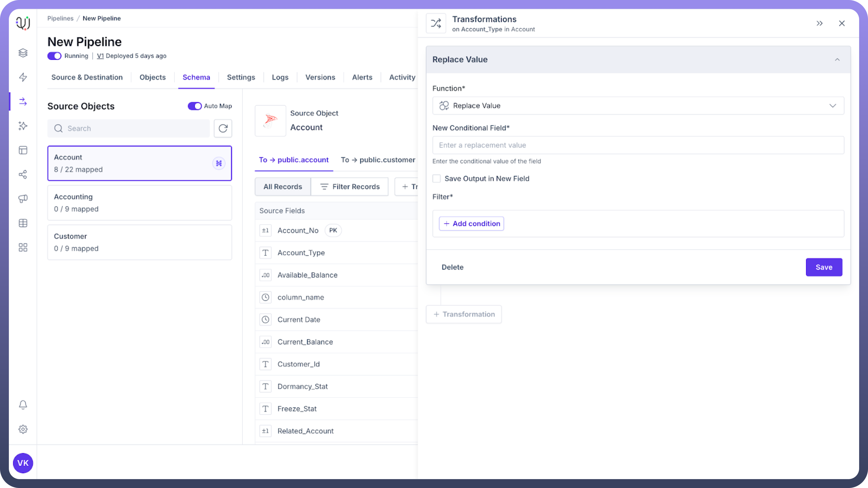Click the share nodes sidebar icon
Viewport: 868px width, 488px height.
(23, 174)
